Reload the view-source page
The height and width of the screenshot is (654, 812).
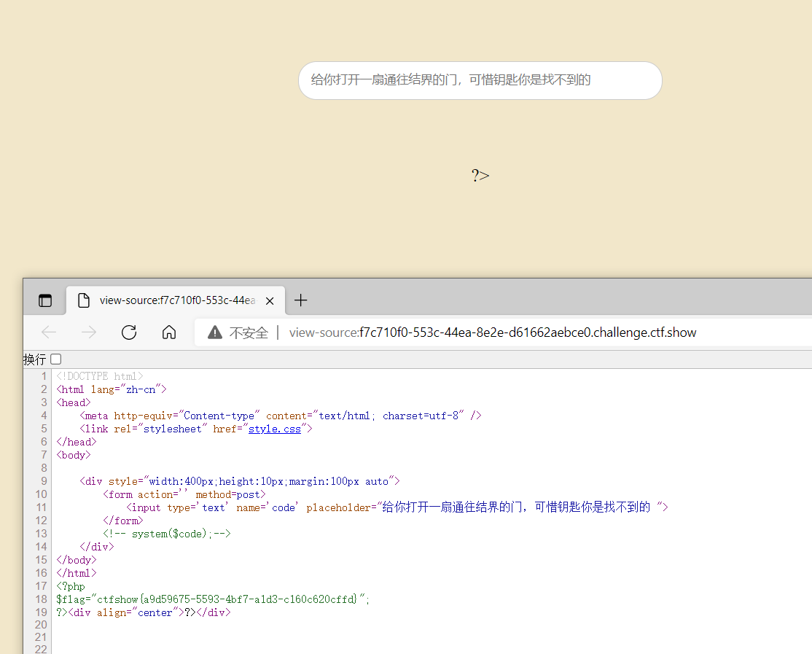[x=129, y=332]
